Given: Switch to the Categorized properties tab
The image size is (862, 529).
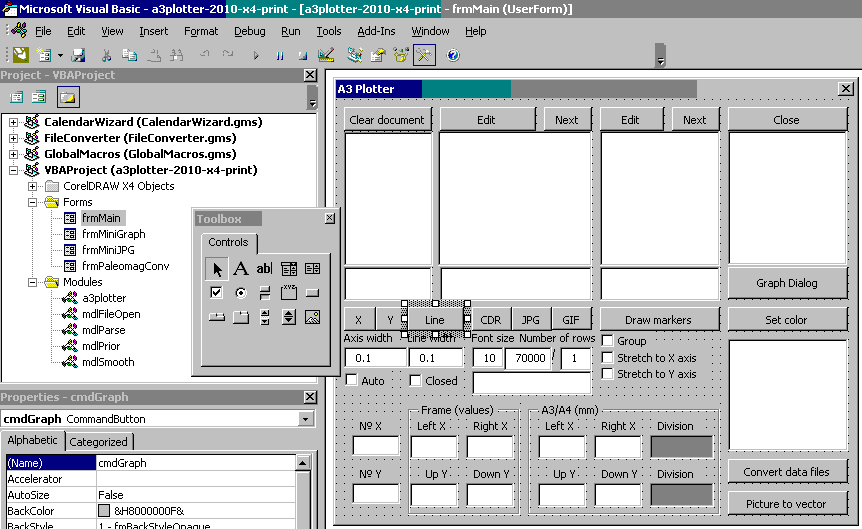Looking at the screenshot, I should 98,442.
